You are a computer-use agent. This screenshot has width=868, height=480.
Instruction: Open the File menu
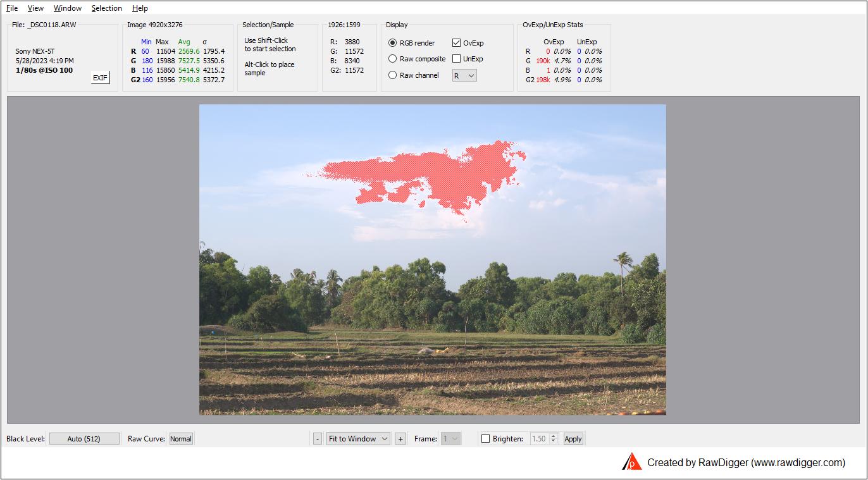coord(12,8)
